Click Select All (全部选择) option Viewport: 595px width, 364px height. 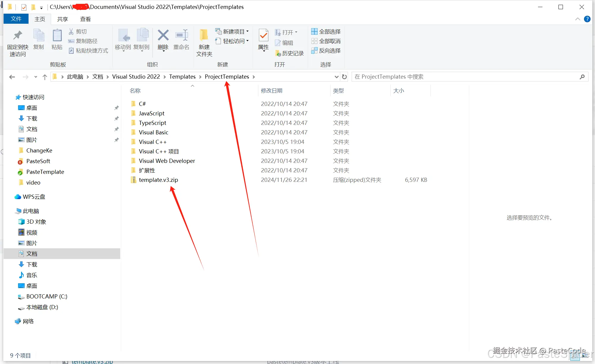pos(326,31)
